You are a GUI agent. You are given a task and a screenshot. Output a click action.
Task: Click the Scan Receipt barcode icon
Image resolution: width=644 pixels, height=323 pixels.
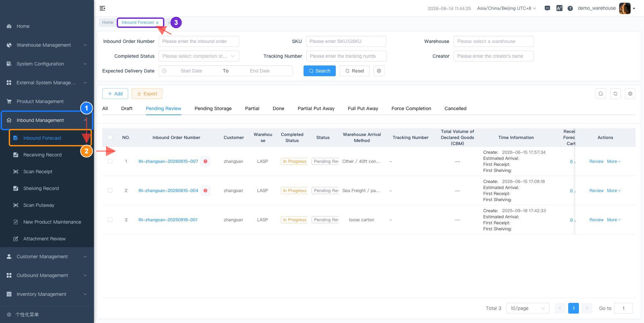16,172
